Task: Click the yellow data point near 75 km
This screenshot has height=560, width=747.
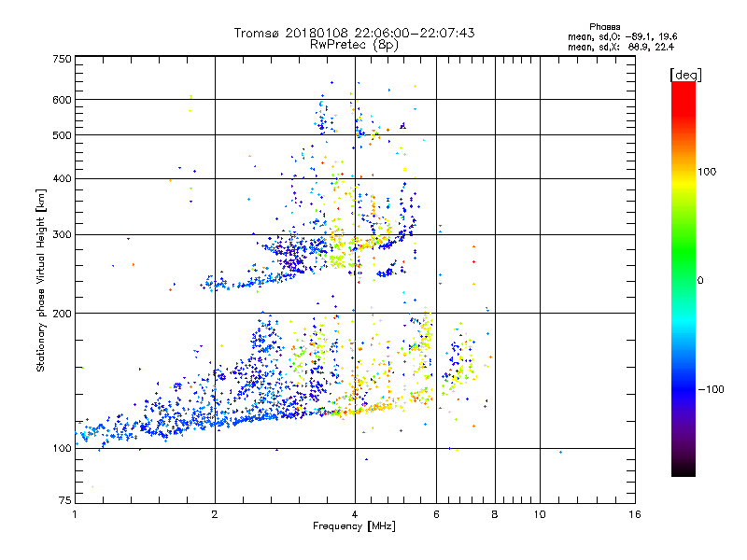Action: 92,486
